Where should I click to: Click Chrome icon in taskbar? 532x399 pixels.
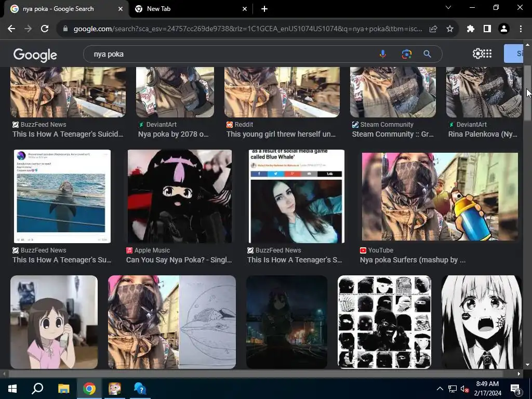click(x=89, y=389)
